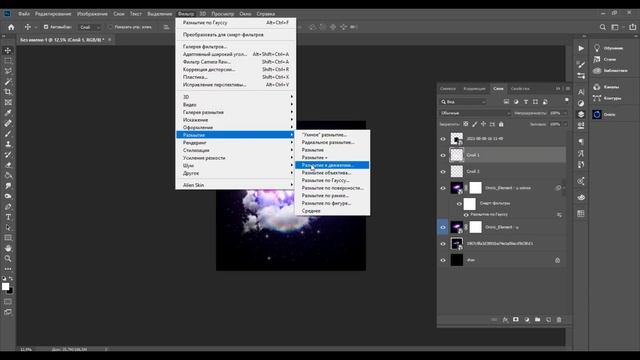
Task: Expand the Галерея размытия submenu
Action: 236,112
